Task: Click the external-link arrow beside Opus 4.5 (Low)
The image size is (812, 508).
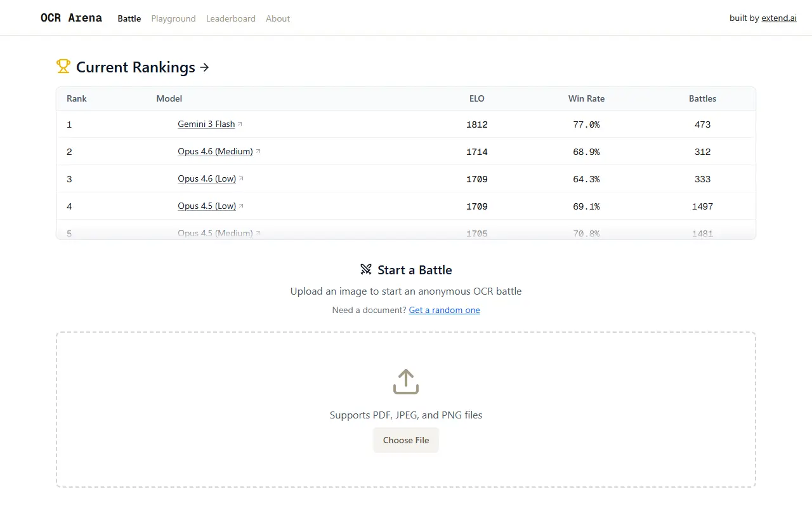Action: [241, 206]
